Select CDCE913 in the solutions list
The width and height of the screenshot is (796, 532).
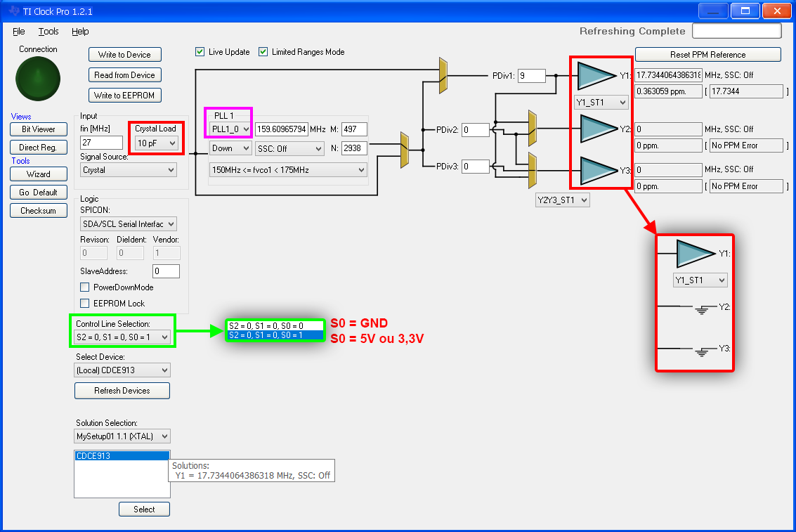click(x=122, y=456)
